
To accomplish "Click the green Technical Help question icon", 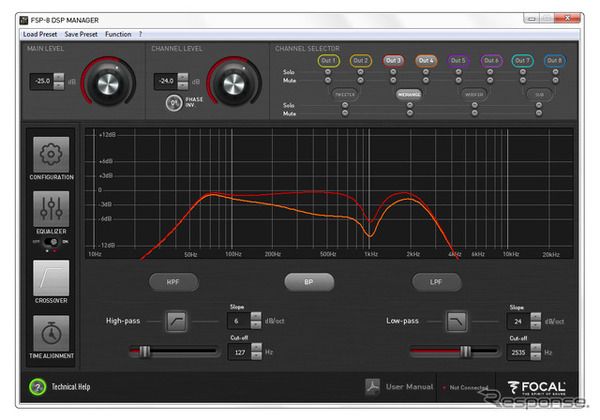I will pos(38,387).
